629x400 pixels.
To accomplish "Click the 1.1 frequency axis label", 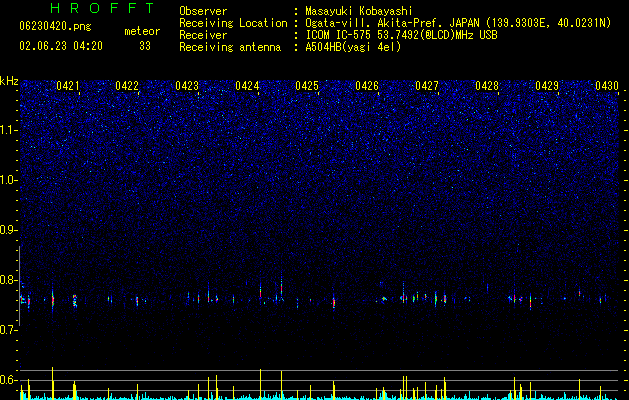I will click(x=9, y=130).
